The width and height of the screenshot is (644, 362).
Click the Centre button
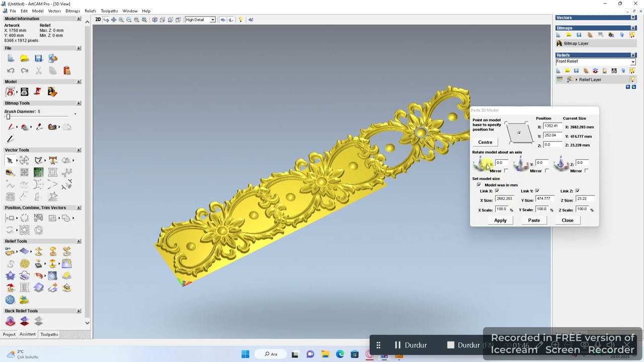(x=486, y=142)
